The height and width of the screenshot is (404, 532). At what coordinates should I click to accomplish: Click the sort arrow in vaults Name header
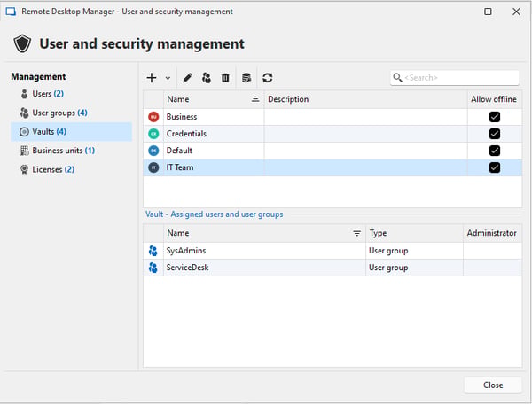(255, 99)
